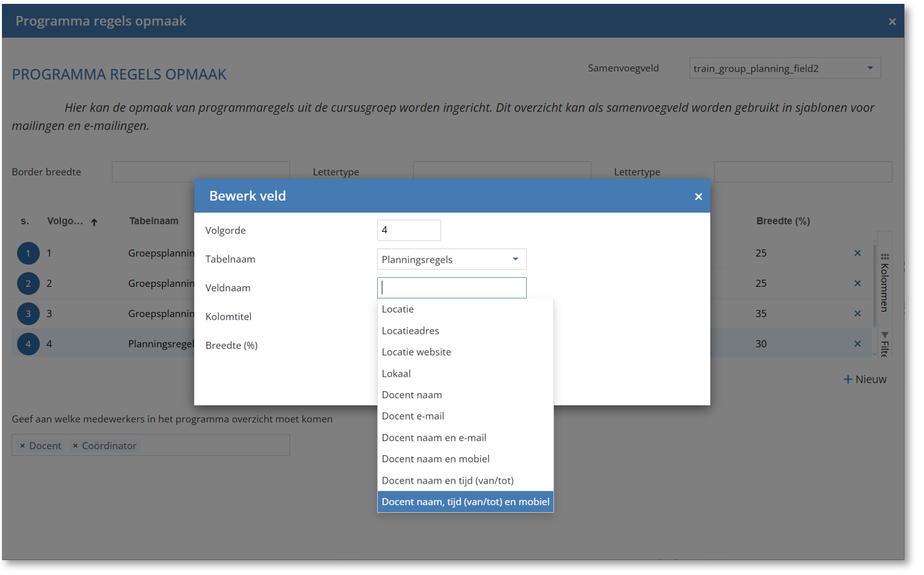Image resolution: width=924 pixels, height=575 pixels.
Task: Remove row 3 using the X icon
Action: (857, 313)
